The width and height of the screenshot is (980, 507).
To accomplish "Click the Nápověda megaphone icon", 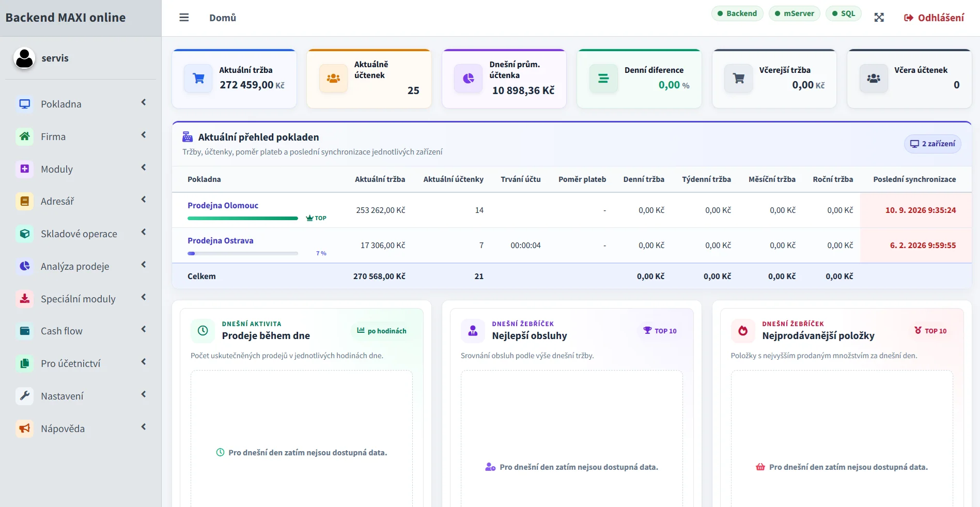I will pos(24,428).
